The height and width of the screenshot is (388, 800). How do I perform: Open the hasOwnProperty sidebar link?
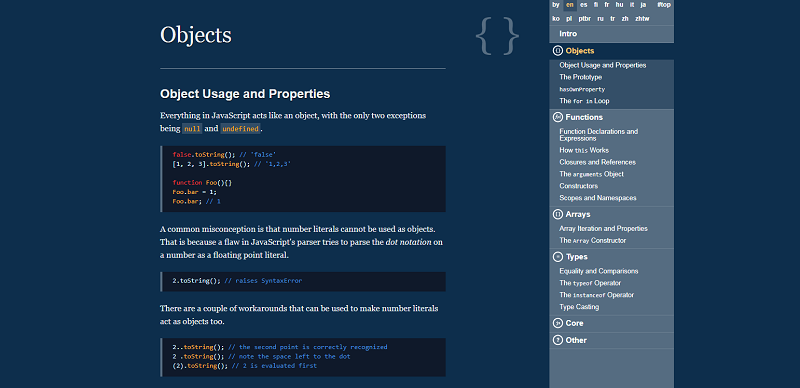tap(582, 89)
